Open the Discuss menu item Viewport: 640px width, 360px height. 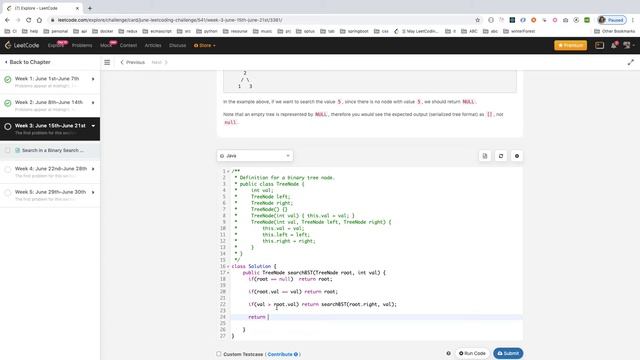click(x=178, y=45)
